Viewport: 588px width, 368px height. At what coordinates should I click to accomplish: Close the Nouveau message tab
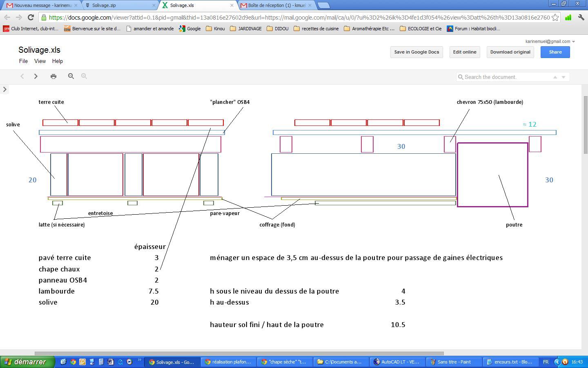[76, 5]
